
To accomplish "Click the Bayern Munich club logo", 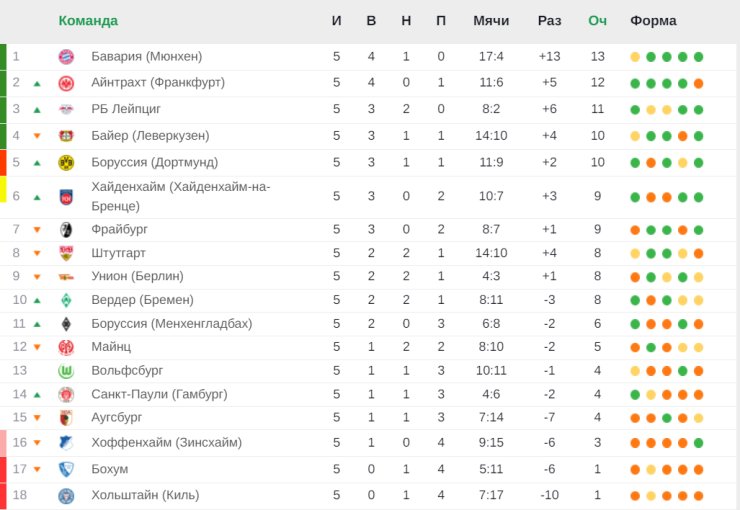I will (66, 57).
